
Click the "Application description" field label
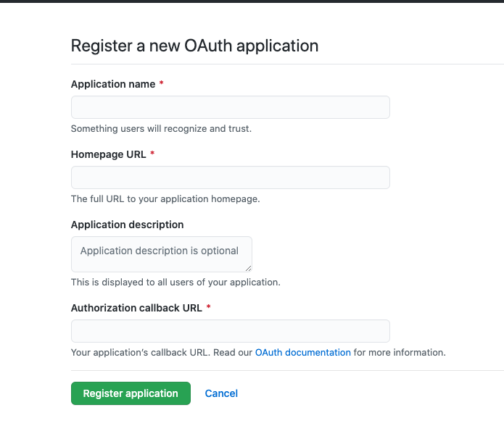tap(127, 225)
